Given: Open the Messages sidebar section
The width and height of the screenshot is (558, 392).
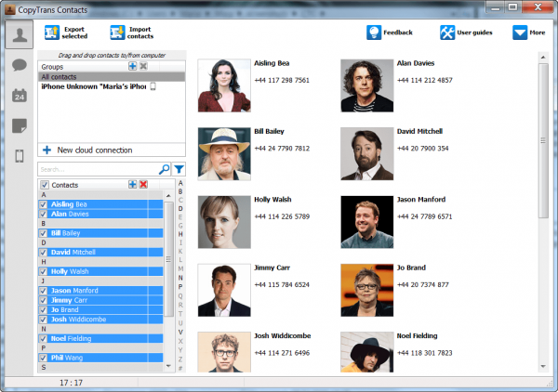Looking at the screenshot, I should (20, 65).
